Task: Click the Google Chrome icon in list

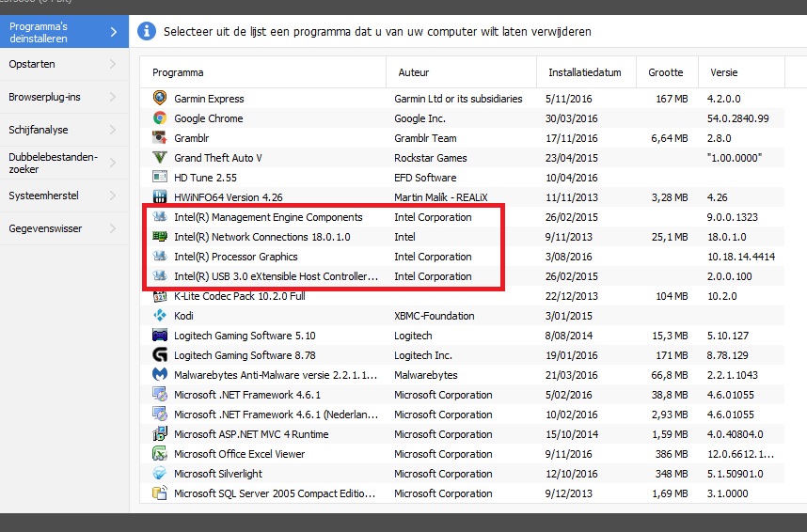Action: [160, 118]
